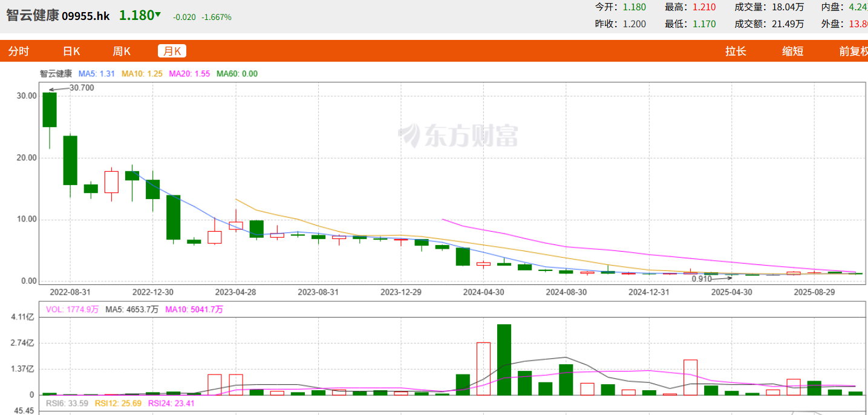Switch to the 周K weekly chart tab

point(122,51)
